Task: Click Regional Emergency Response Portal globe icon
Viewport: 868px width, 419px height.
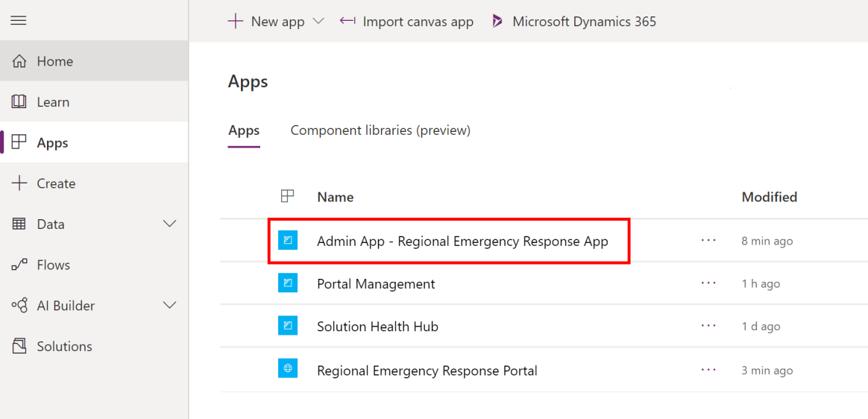Action: [x=288, y=369]
